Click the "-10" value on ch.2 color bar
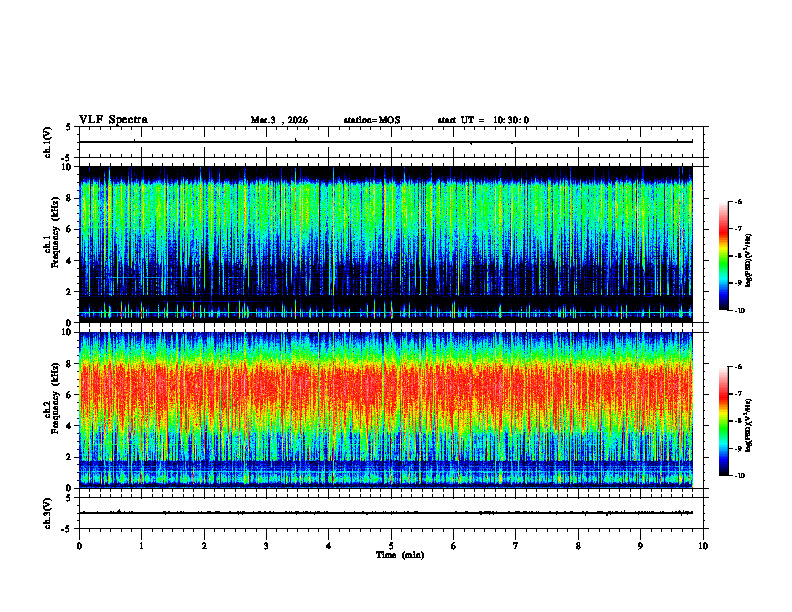 739,476
